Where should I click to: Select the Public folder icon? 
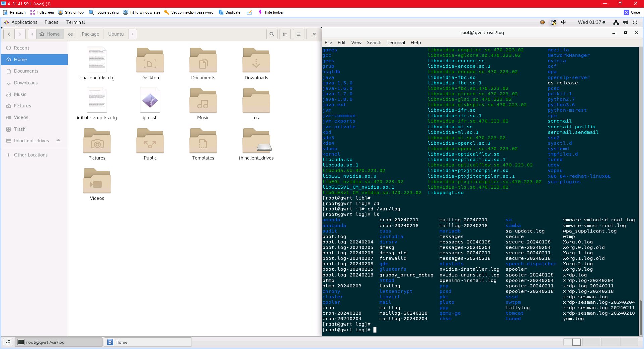coord(150,141)
